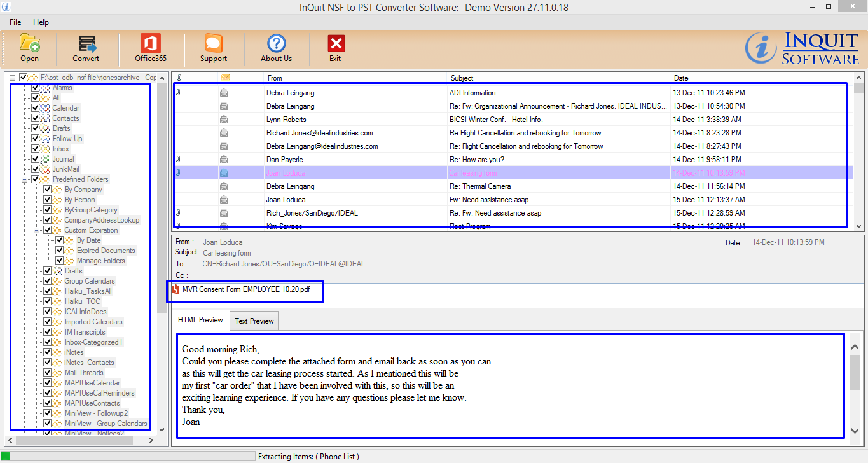Switch to the HTML Preview tab
Screen dimensions: 868x463
coord(200,320)
